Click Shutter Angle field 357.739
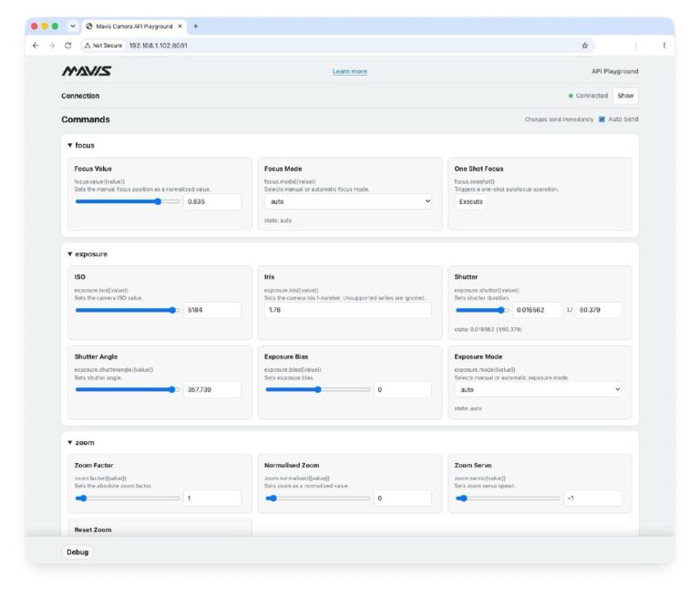Image resolution: width=700 pixels, height=597 pixels. 212,389
